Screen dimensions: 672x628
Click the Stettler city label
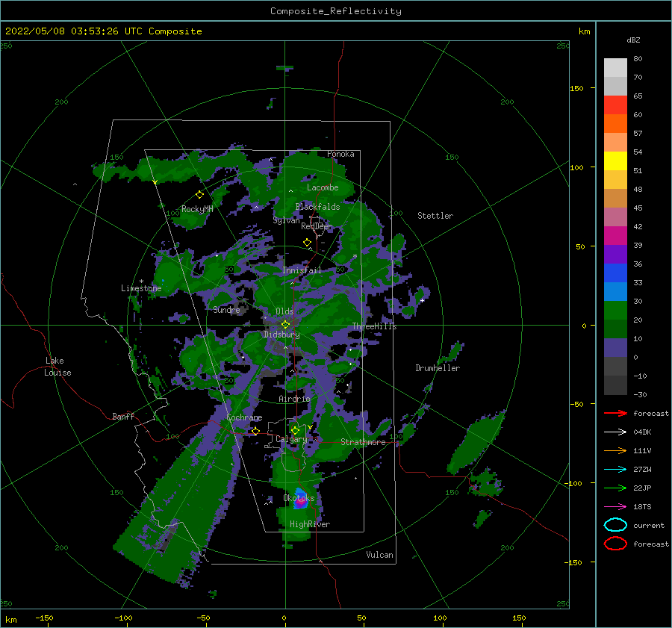[435, 216]
